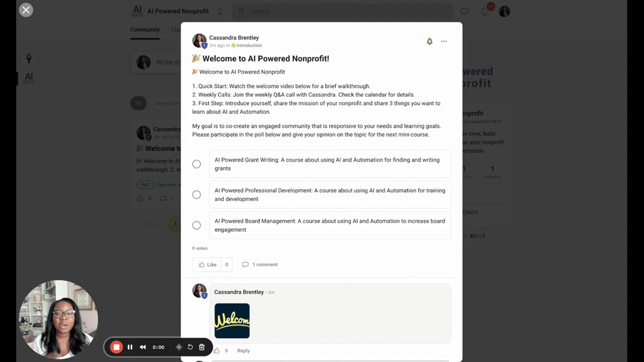Viewport: 644px width, 362px height.
Task: Click the commenter avatar beside the comment
Action: pos(199,290)
